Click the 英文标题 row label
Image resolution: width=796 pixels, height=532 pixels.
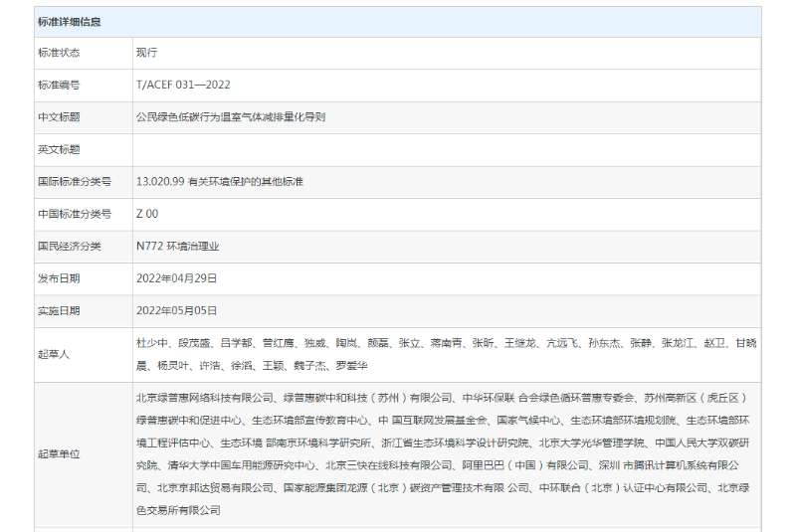point(58,149)
